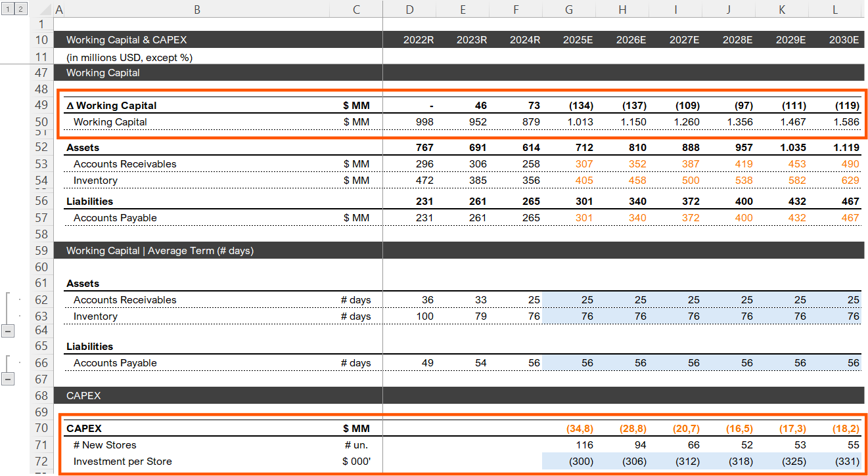Select column D header
Image resolution: width=868 pixels, height=476 pixels.
point(409,10)
